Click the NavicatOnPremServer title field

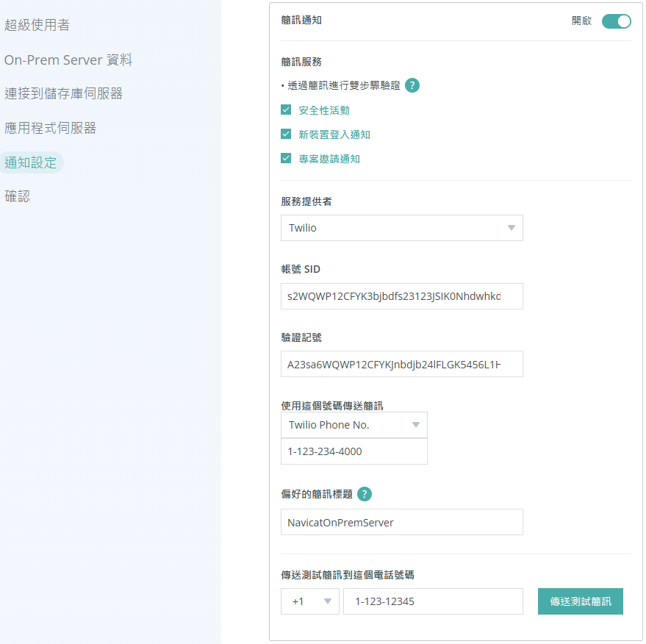[x=401, y=522]
